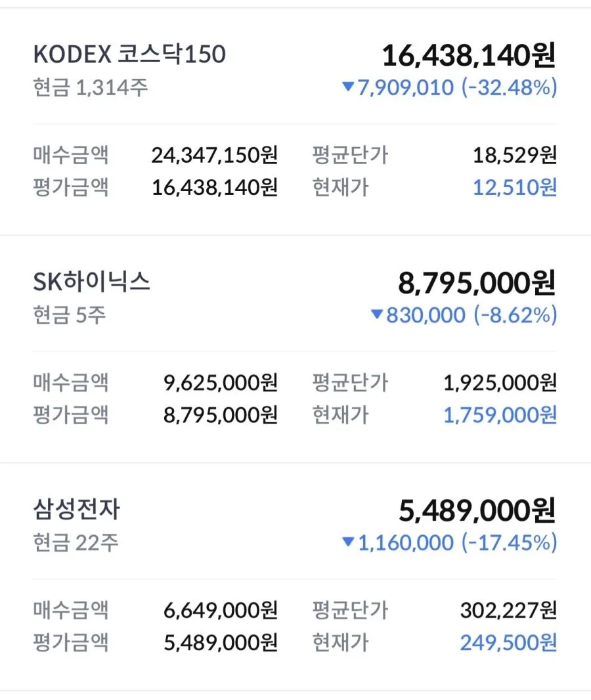Open the SK하이닉스 stock entry

click(x=91, y=282)
